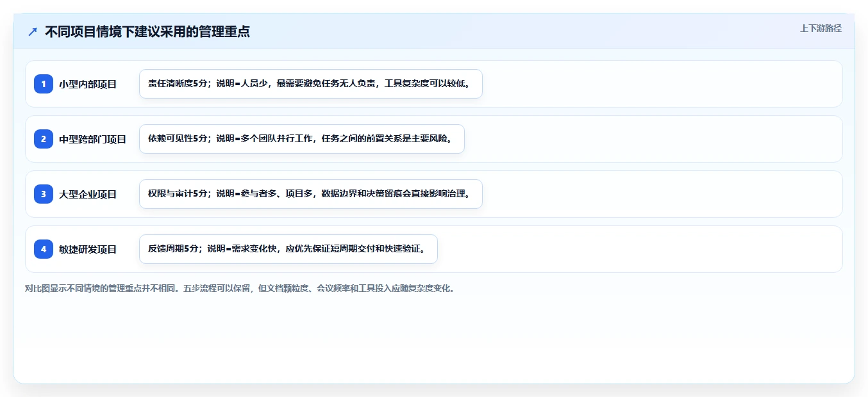Click the number 4 badge for 敏捷研发项目
868x397 pixels.
click(44, 249)
